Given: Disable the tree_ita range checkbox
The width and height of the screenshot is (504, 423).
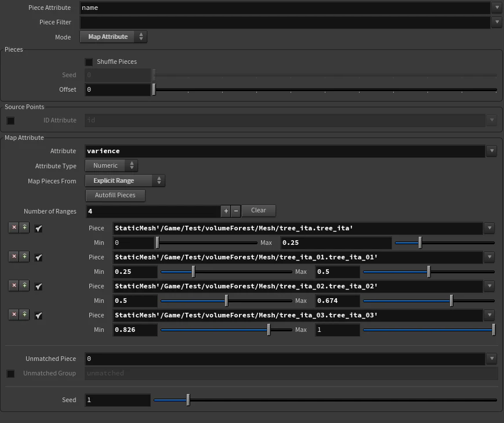Looking at the screenshot, I should (x=39, y=229).
